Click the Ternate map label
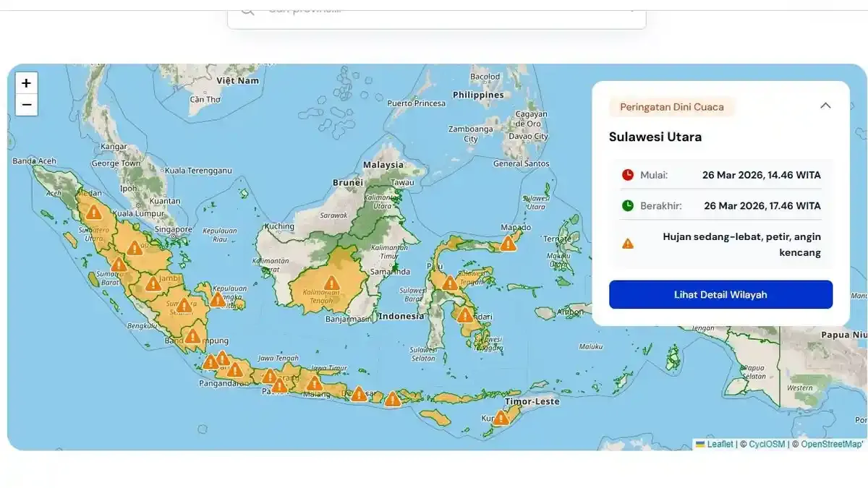The image size is (868, 488). (558, 238)
